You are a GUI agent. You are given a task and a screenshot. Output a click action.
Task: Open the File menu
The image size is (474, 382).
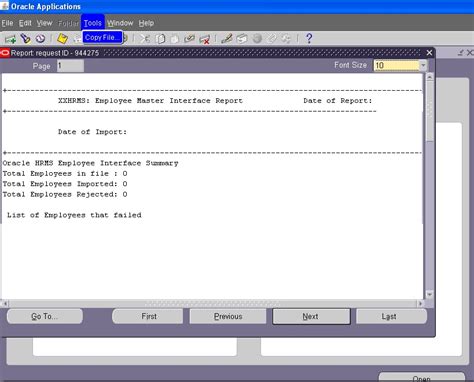coord(7,23)
